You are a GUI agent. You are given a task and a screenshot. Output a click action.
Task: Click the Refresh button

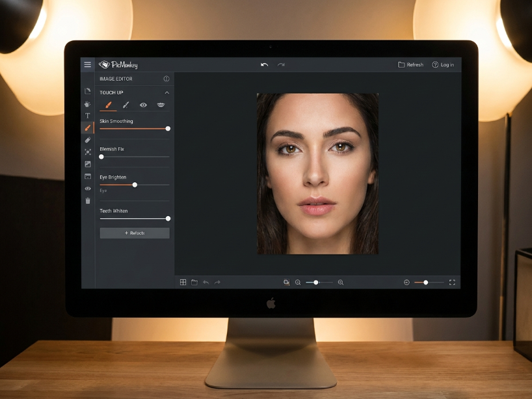coord(410,64)
